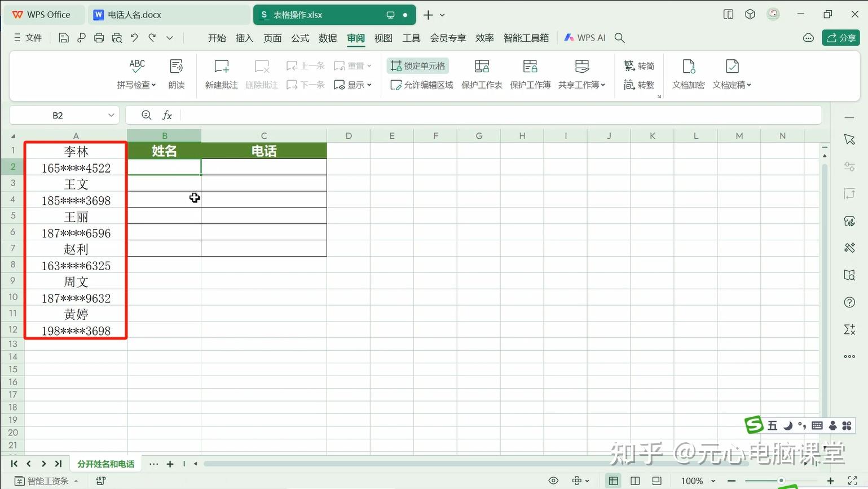Click sheet list ellipsis button

pyautogui.click(x=153, y=464)
